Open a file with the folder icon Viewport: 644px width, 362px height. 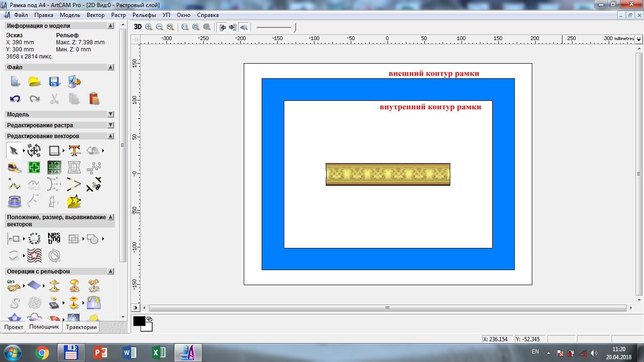tap(35, 82)
